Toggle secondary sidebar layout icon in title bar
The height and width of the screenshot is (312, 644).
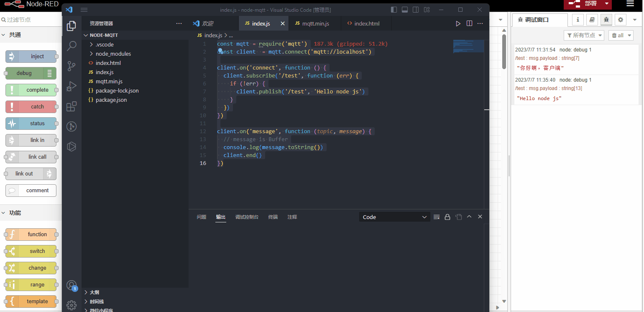point(416,10)
